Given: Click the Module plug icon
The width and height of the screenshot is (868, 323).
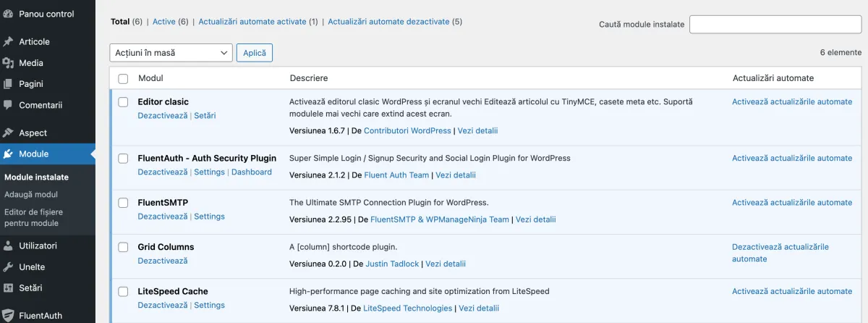Looking at the screenshot, I should [x=8, y=154].
